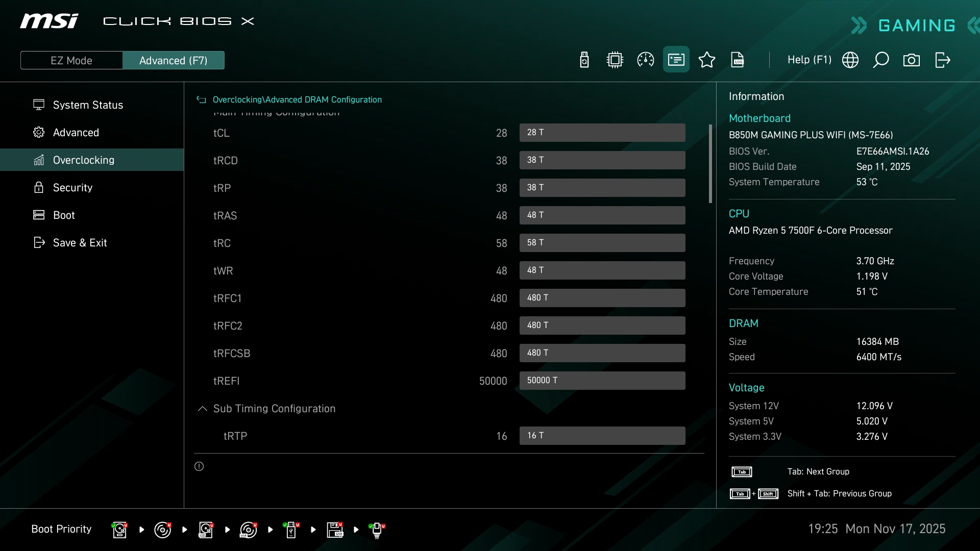The height and width of the screenshot is (551, 980).
Task: Click the Help (F1) button
Action: [810, 60]
